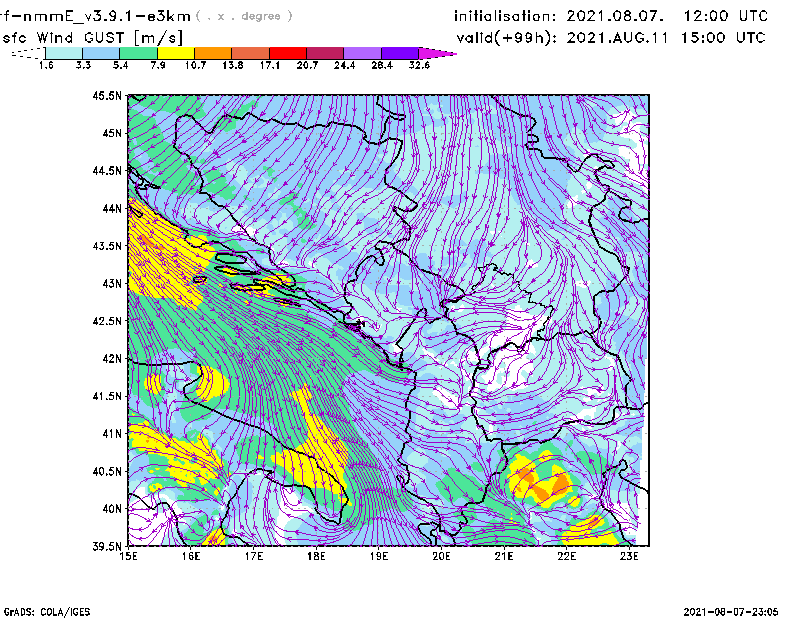Click the 41.5N latitude label
Image resolution: width=800 pixels, height=618 pixels.
coord(107,396)
